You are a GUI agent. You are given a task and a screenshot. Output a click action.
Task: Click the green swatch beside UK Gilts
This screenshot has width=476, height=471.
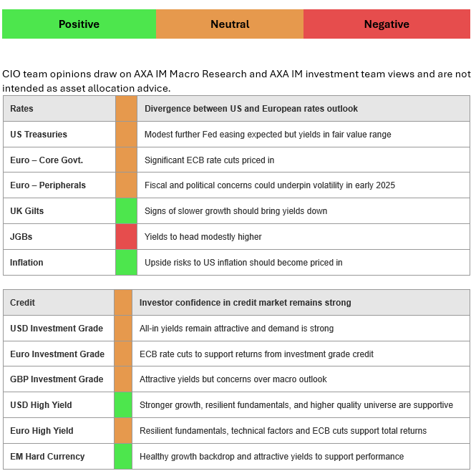[126, 211]
